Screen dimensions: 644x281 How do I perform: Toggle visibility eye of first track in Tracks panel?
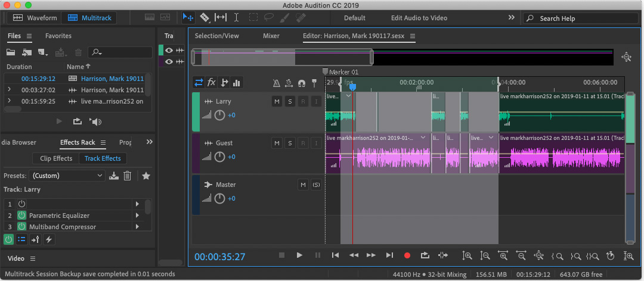pyautogui.click(x=169, y=51)
